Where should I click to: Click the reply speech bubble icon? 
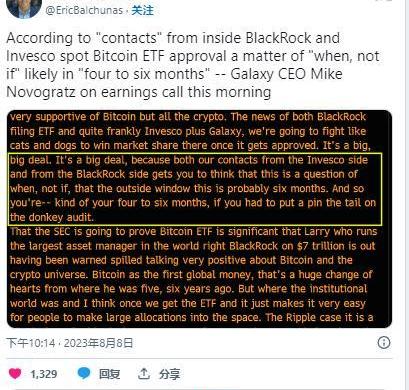[x=84, y=373]
